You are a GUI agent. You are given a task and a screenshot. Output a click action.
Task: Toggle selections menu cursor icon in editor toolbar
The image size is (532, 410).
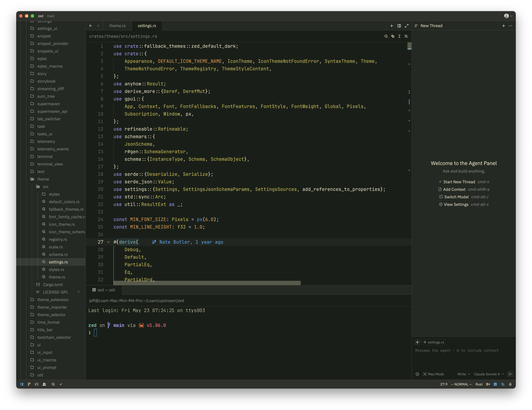(x=399, y=36)
